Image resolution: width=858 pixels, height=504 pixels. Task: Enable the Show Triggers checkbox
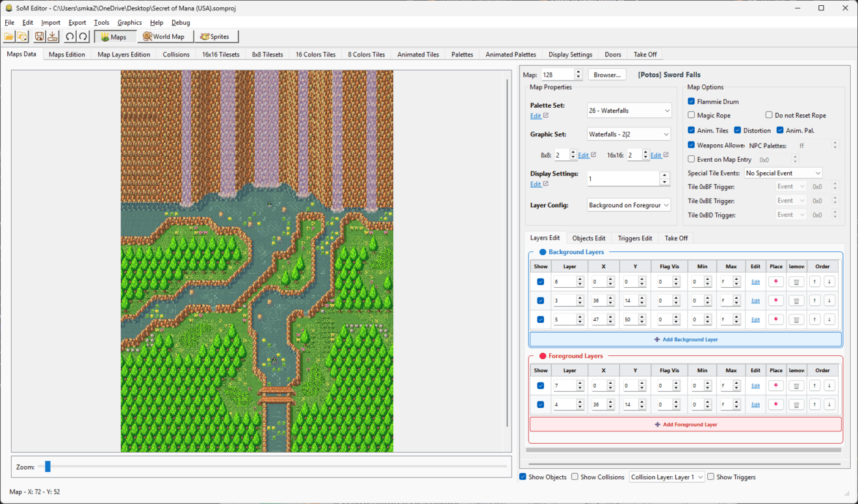(x=710, y=477)
